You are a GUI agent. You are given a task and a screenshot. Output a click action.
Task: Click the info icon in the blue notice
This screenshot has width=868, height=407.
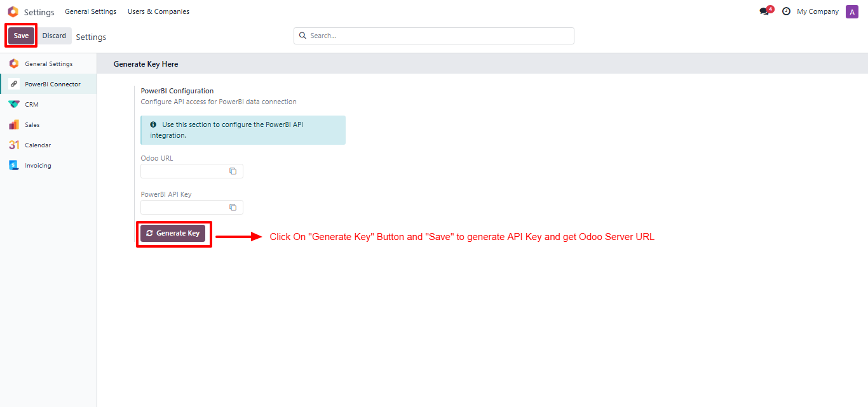[153, 124]
